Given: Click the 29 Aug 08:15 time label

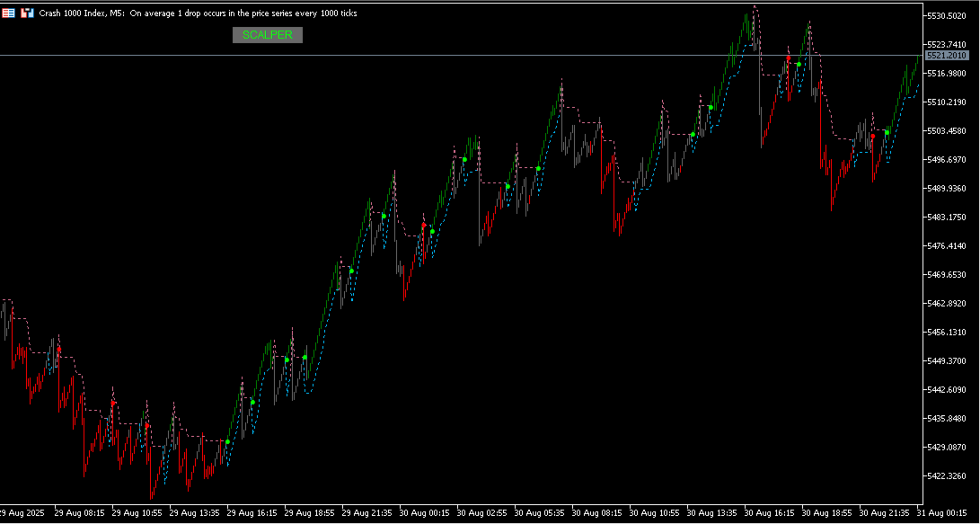Looking at the screenshot, I should 79,512.
